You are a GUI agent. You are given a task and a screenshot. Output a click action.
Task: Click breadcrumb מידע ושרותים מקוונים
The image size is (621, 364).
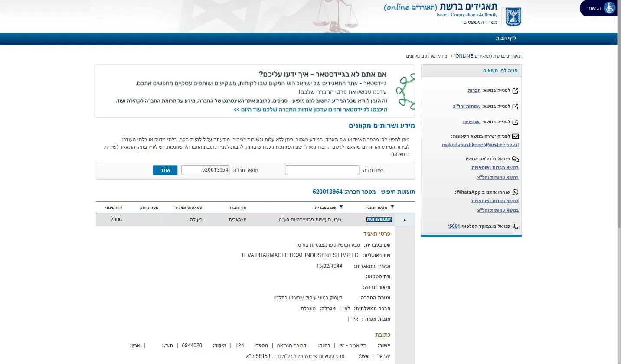pos(427,56)
